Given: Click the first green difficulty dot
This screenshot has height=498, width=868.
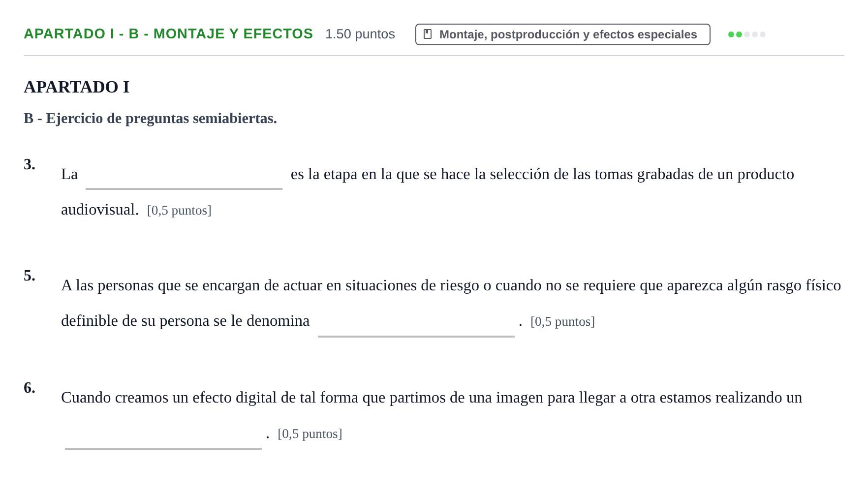Looking at the screenshot, I should click(x=731, y=34).
